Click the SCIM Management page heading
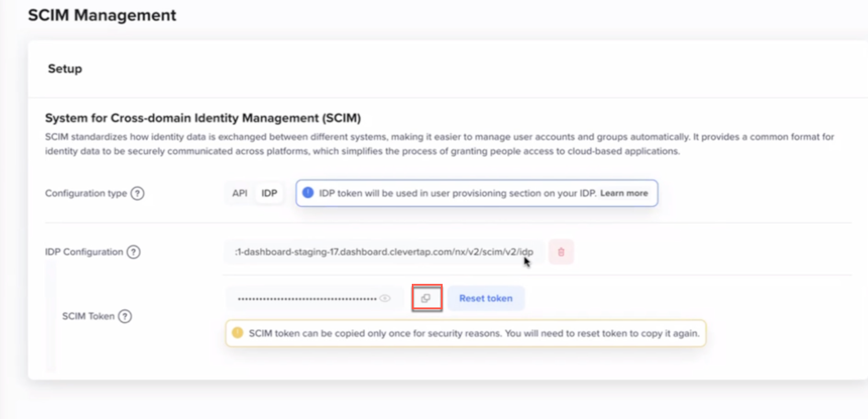 (102, 15)
